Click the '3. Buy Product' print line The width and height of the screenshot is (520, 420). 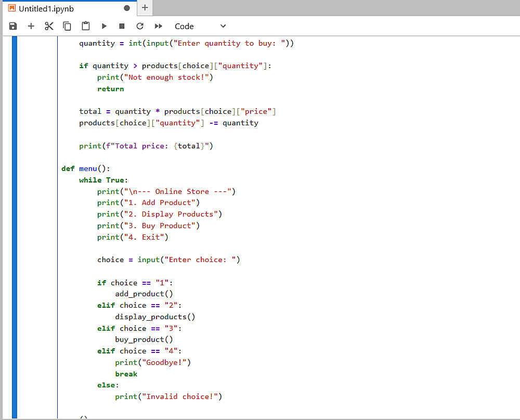pyautogui.click(x=148, y=226)
